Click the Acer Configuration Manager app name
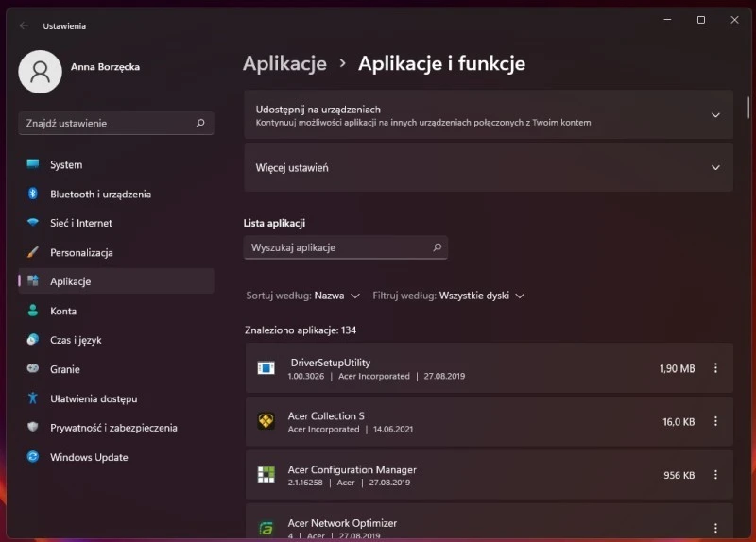The height and width of the screenshot is (542, 756). 352,469
